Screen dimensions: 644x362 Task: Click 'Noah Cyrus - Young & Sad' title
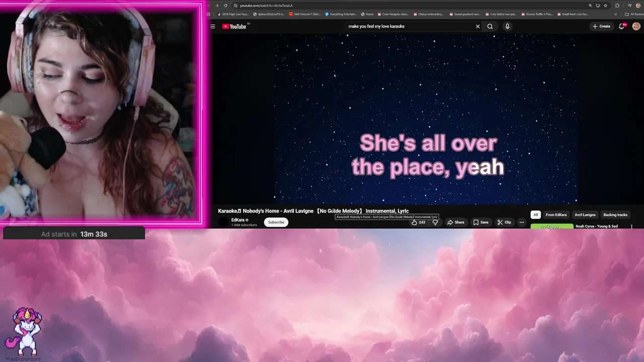tap(597, 226)
